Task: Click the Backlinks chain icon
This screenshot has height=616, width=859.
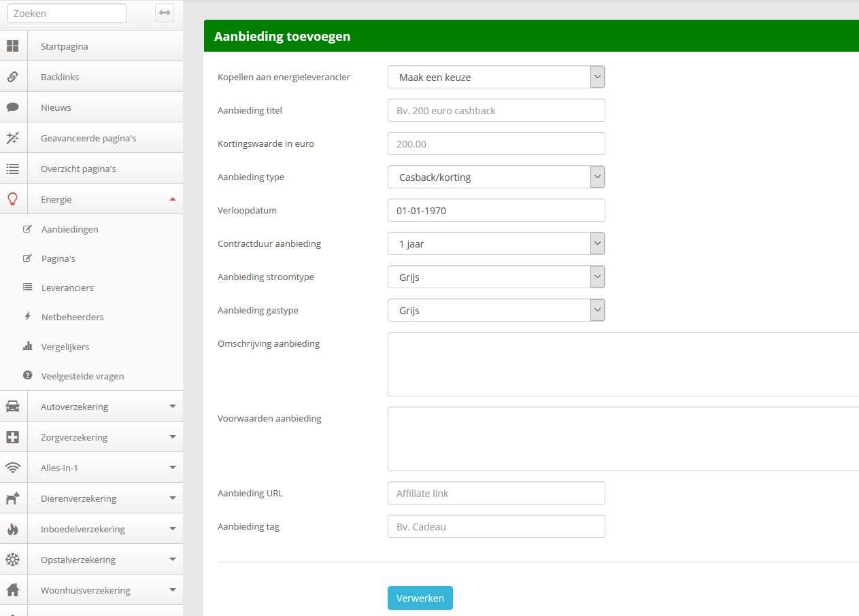Action: (12, 77)
